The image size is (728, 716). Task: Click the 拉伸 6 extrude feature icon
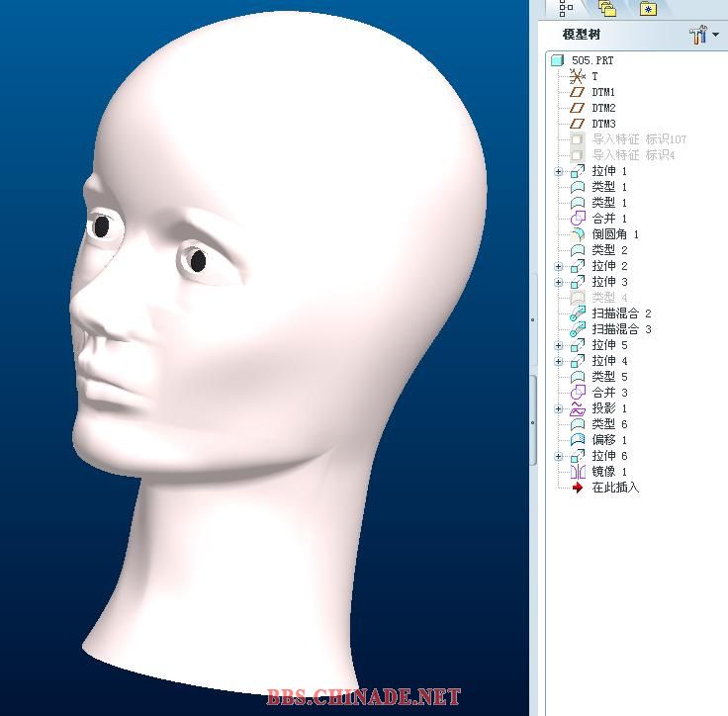577,456
